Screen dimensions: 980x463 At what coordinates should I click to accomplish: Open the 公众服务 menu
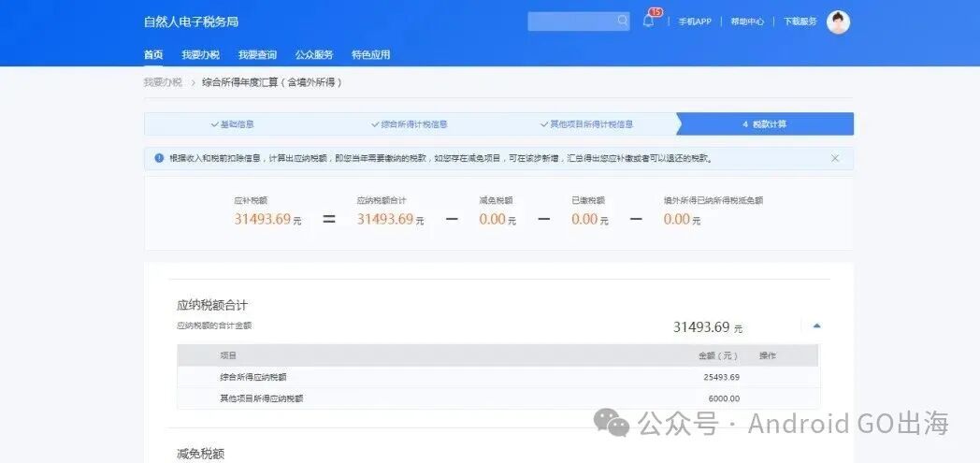(314, 54)
